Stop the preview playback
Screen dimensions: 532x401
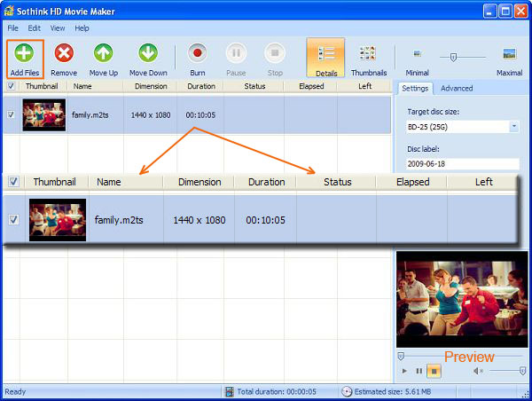tap(434, 371)
